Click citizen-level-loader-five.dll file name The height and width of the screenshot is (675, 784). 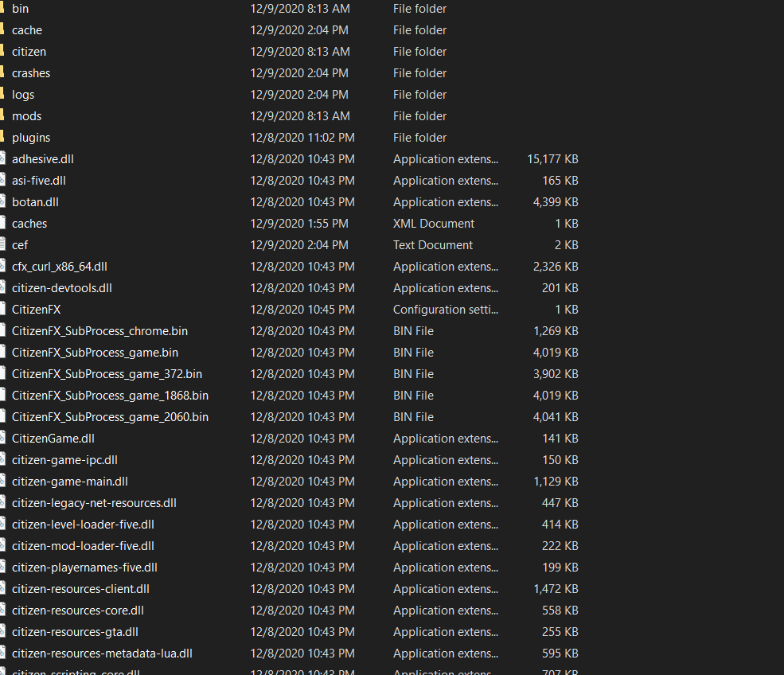[x=83, y=525]
